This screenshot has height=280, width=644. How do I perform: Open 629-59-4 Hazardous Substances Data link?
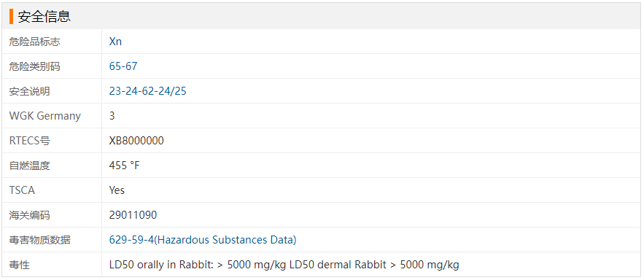tap(203, 240)
